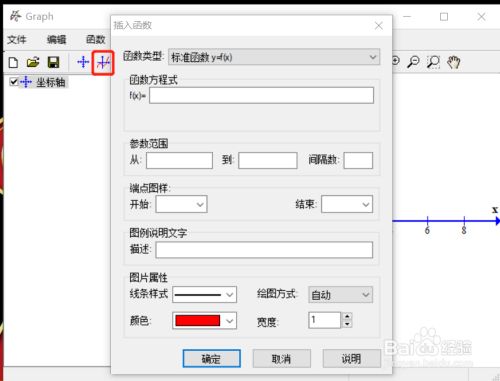The width and height of the screenshot is (500, 381).
Task: Click the 宽度 value field
Action: (x=324, y=320)
